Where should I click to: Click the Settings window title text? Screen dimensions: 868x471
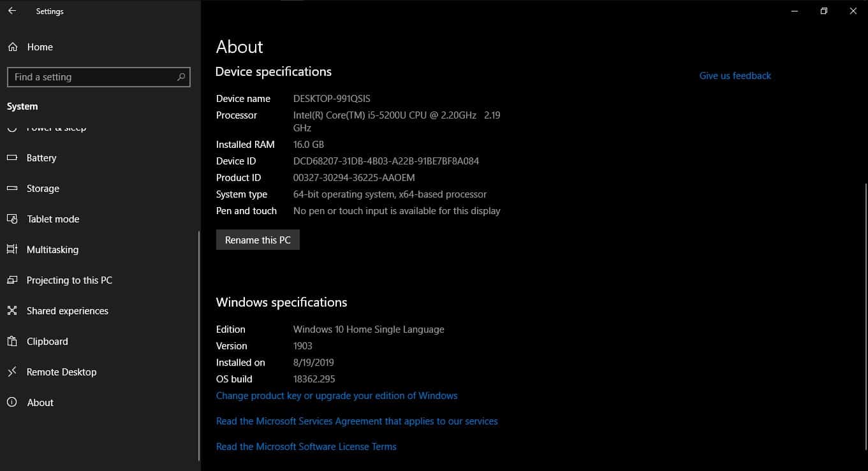pyautogui.click(x=50, y=11)
